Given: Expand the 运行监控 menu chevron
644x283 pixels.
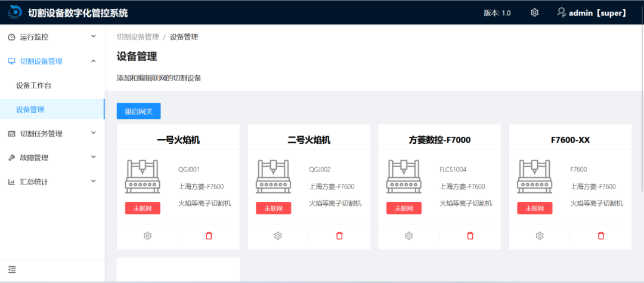Looking at the screenshot, I should (x=93, y=36).
